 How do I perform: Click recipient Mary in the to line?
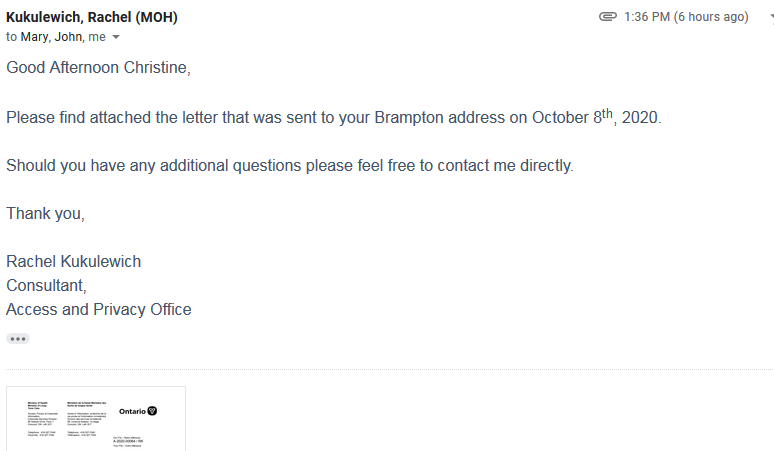pyautogui.click(x=34, y=37)
